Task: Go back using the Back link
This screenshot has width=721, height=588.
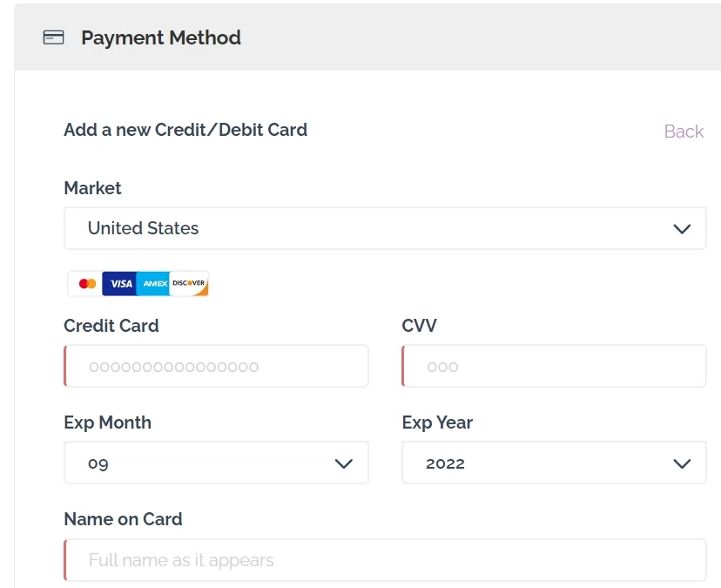Action: pos(684,132)
